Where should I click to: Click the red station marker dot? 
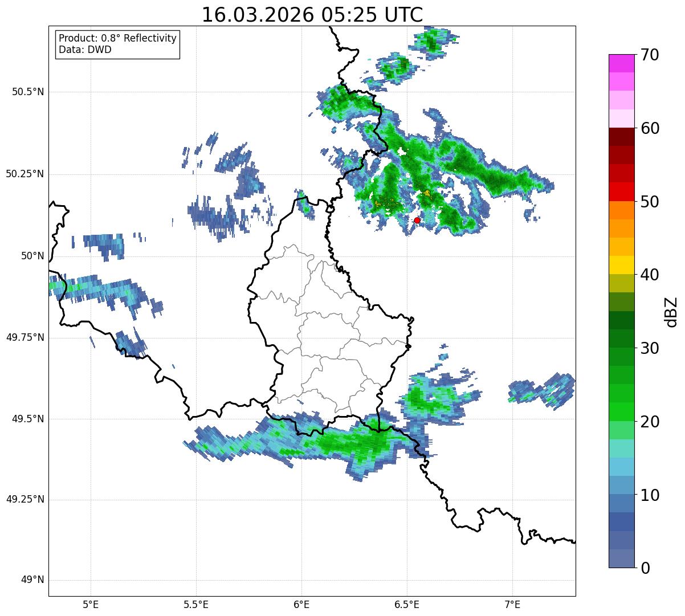417,220
